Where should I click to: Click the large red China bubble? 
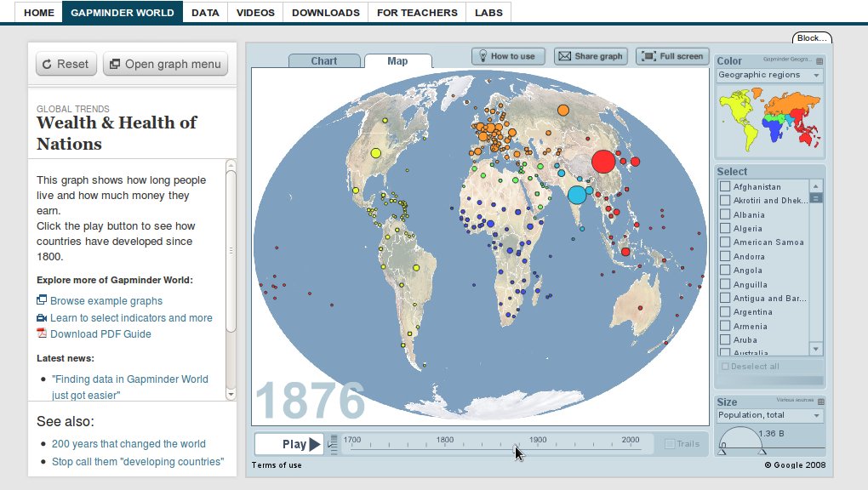point(603,162)
